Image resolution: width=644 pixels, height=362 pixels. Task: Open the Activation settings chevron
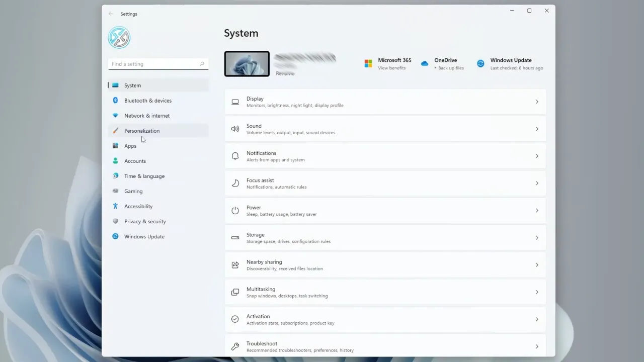tap(537, 319)
